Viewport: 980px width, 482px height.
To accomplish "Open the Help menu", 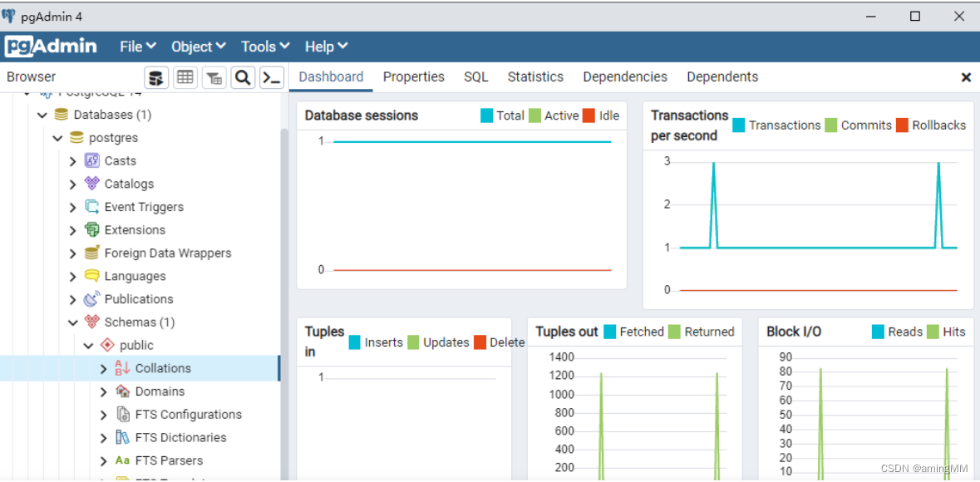I will 326,47.
